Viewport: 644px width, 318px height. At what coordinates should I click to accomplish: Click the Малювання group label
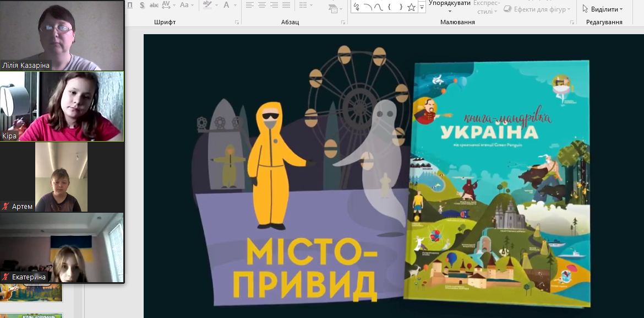457,22
